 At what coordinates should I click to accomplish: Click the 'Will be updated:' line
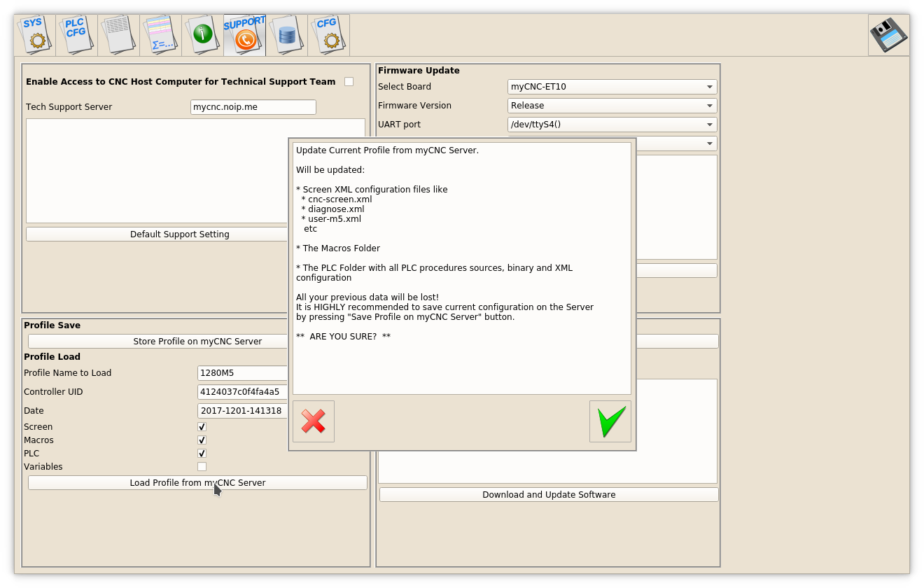[330, 170]
